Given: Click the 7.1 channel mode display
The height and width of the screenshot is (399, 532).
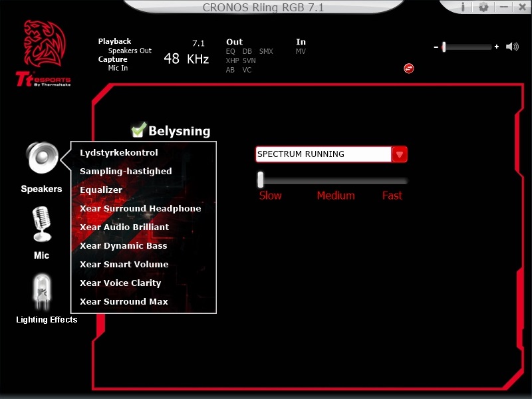Looking at the screenshot, I should [x=198, y=43].
